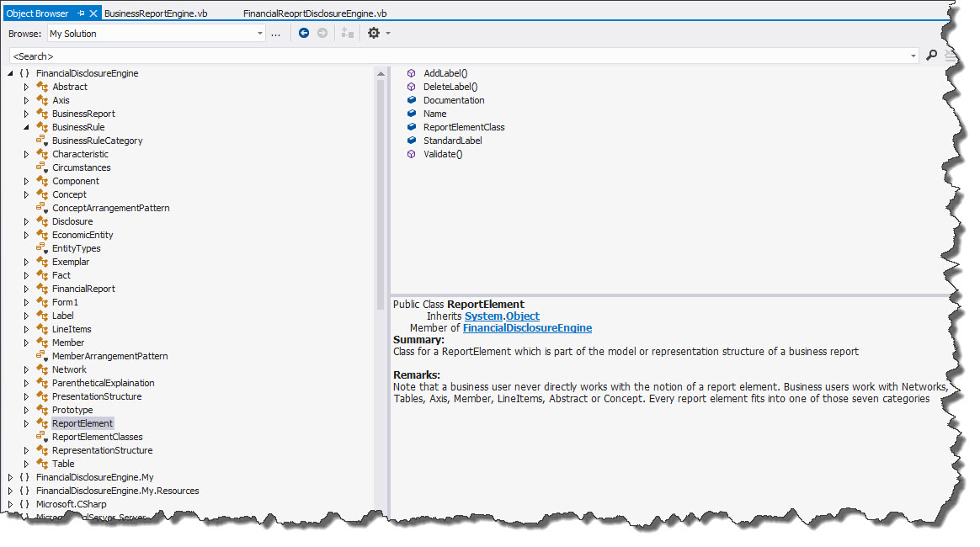
Task: Click the ReportElementClass property icon
Action: tap(411, 127)
